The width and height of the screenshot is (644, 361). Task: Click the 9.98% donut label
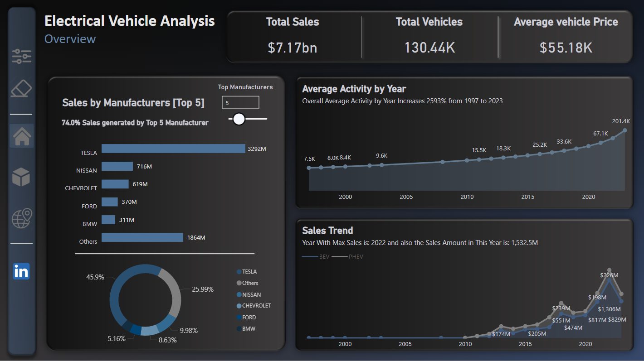pyautogui.click(x=189, y=331)
